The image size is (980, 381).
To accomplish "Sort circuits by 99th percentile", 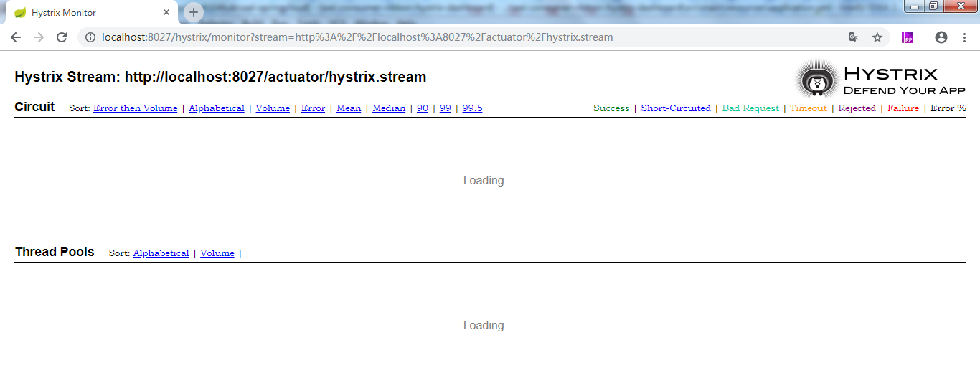I will click(446, 108).
